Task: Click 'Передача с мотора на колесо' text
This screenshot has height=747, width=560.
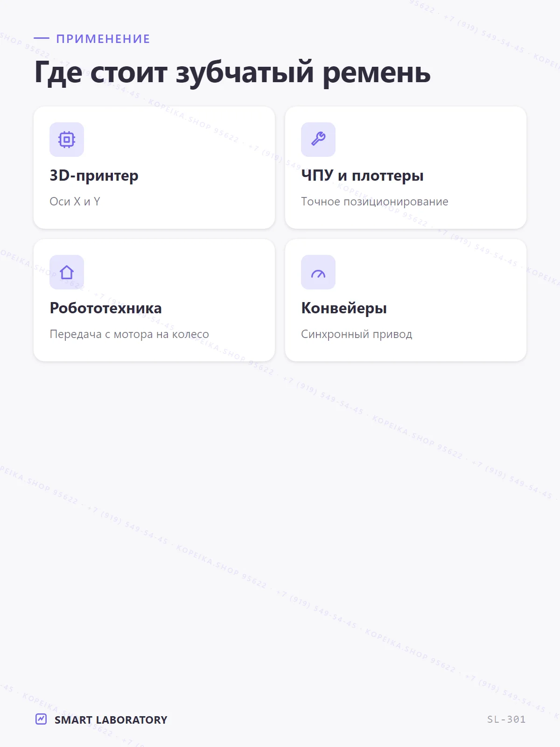Action: tap(129, 334)
